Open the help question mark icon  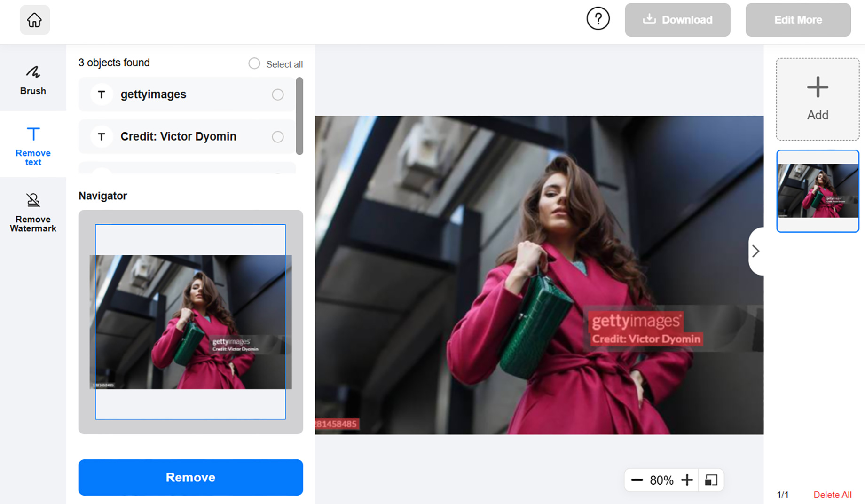tap(598, 19)
